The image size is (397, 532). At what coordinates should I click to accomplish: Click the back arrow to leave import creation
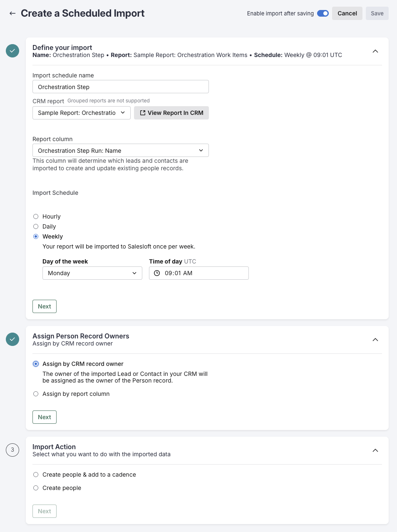(x=12, y=13)
